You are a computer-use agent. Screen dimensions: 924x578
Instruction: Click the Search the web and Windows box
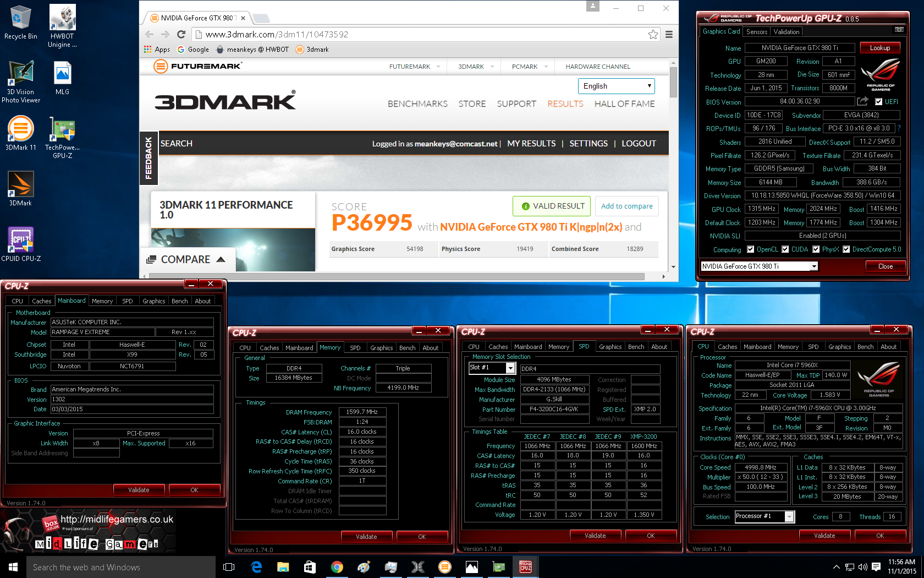(x=121, y=567)
